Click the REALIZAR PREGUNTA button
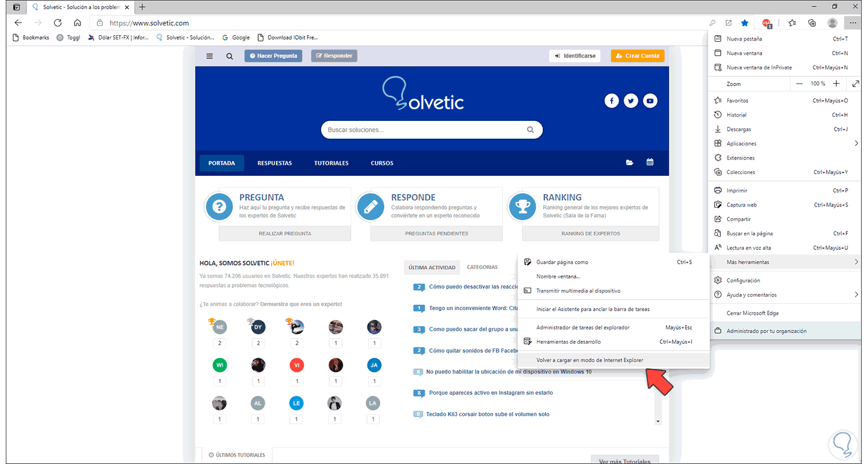The width and height of the screenshot is (868, 464). coord(285,234)
